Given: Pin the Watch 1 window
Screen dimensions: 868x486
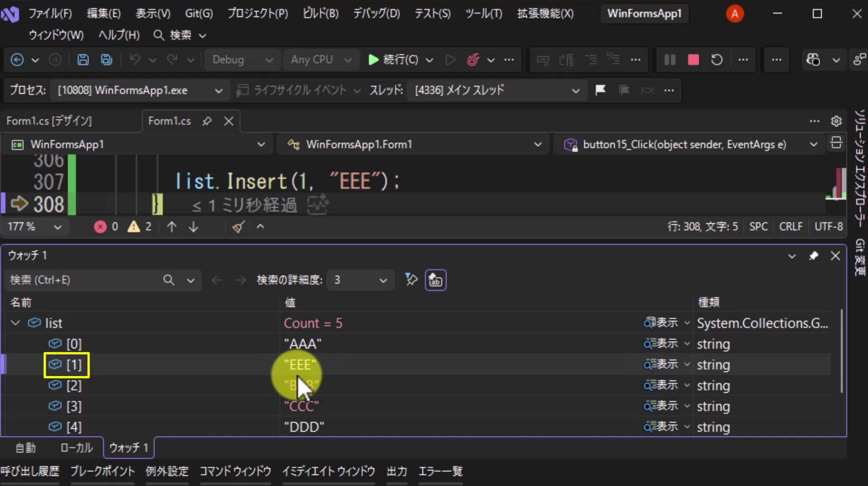Looking at the screenshot, I should coord(814,256).
